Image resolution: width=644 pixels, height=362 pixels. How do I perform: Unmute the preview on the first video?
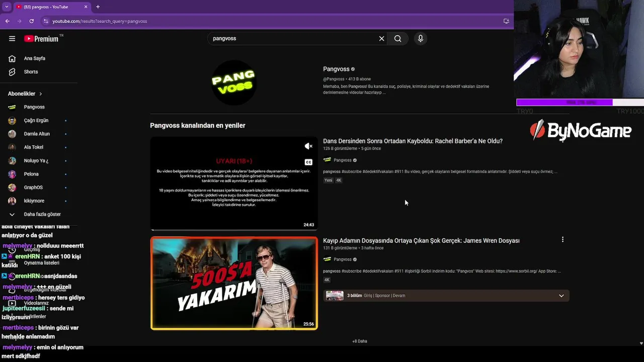[x=308, y=146]
